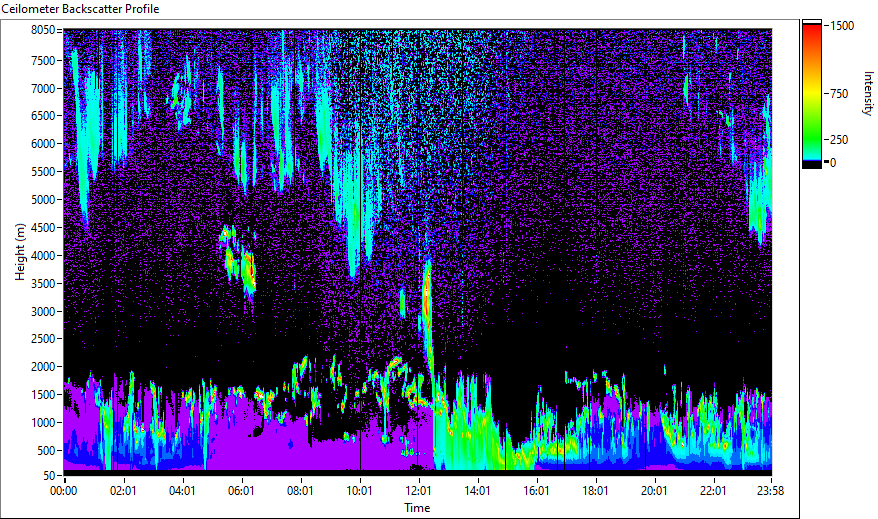Viewport: 878px width, 519px height.
Task: Click the 'Ceilometer Backscatter Profile' title
Action: 80,9
